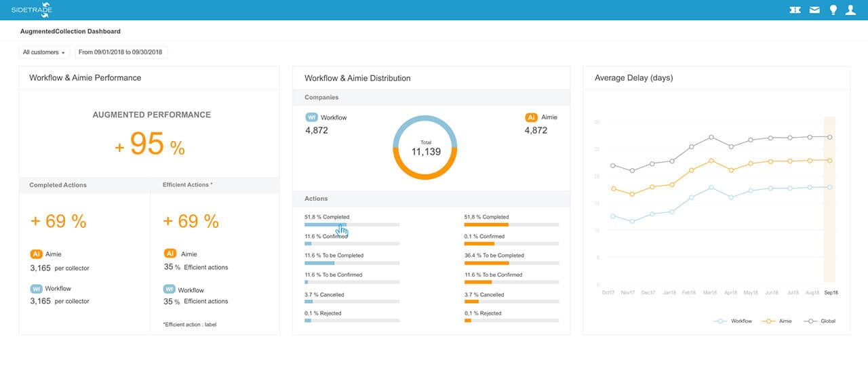Click orange 36.4 % To be Completed bar
Image resolution: width=868 pixels, height=377 pixels.
pyautogui.click(x=512, y=262)
